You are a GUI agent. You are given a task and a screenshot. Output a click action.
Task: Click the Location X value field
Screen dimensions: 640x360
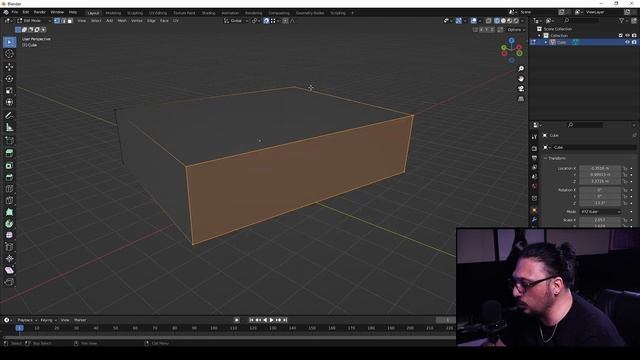[600, 168]
